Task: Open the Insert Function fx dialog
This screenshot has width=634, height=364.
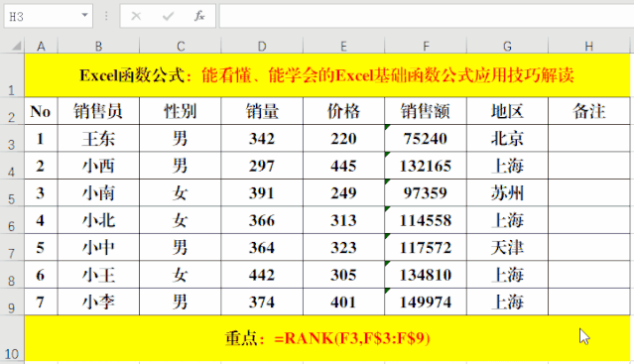Action: click(199, 16)
